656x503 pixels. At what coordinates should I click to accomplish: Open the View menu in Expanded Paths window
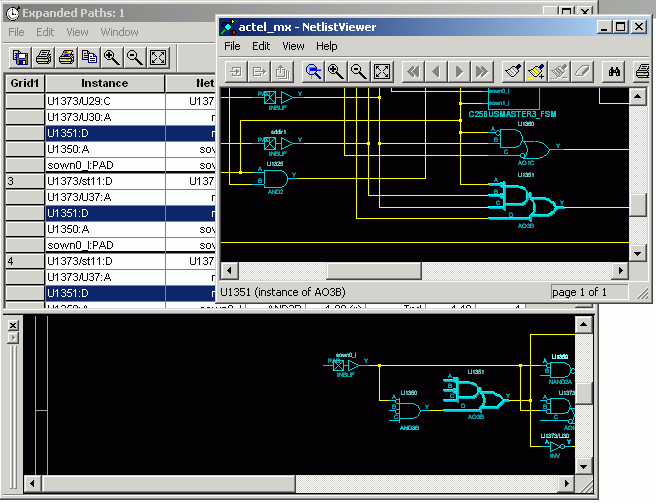(x=77, y=32)
